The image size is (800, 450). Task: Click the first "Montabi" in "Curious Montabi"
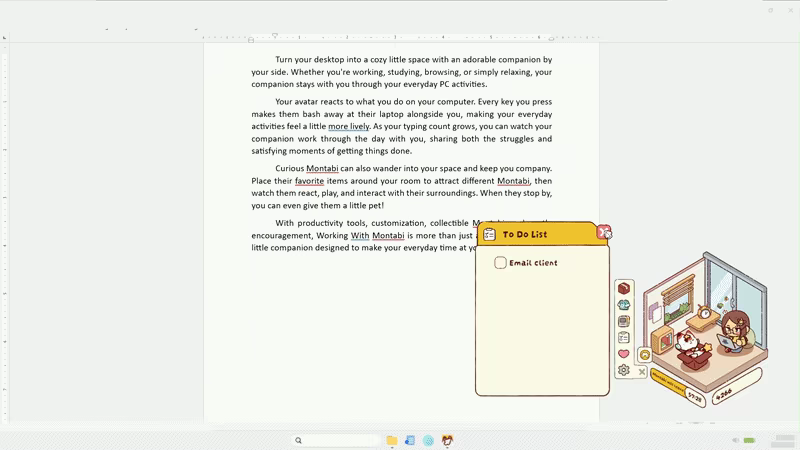coord(322,168)
